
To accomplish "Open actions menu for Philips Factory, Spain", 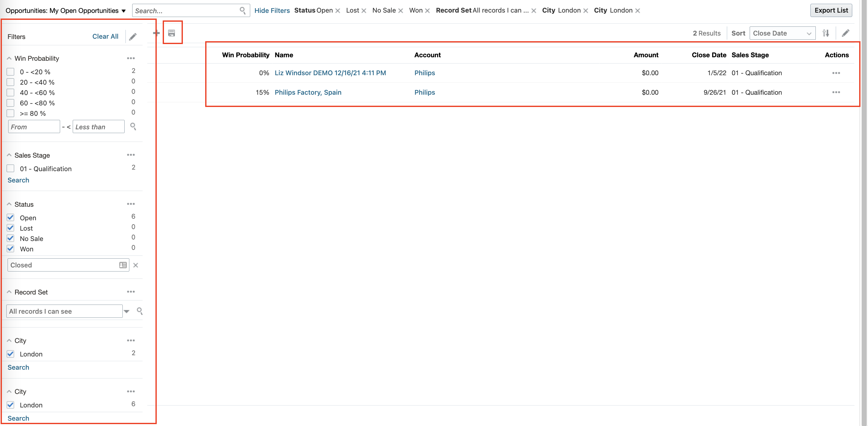I will [x=836, y=92].
